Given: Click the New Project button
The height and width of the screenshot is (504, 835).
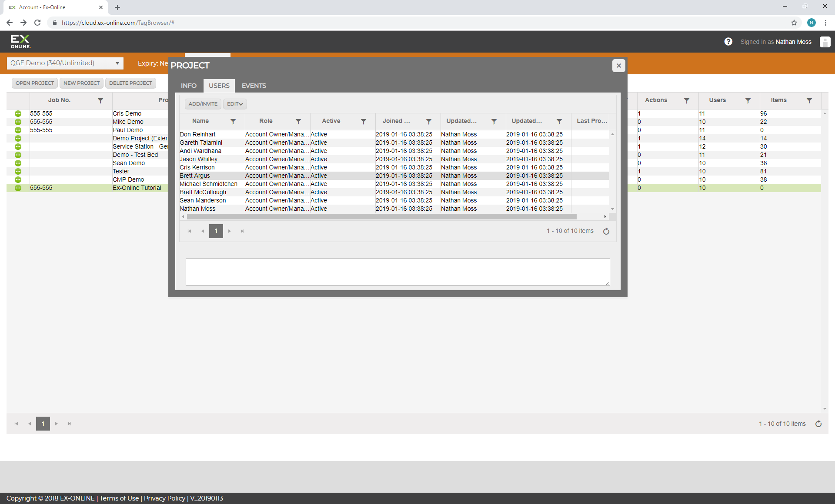Looking at the screenshot, I should (x=81, y=83).
